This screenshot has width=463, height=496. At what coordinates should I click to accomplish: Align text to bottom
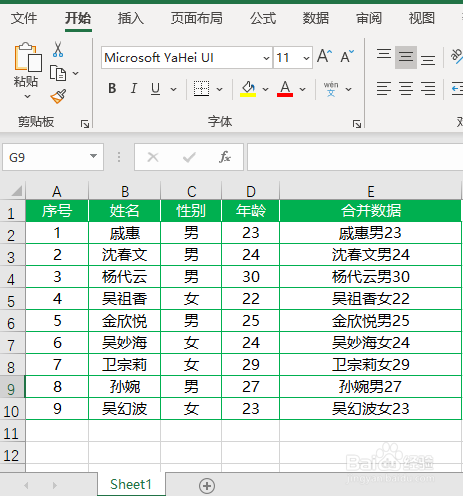pyautogui.click(x=428, y=60)
